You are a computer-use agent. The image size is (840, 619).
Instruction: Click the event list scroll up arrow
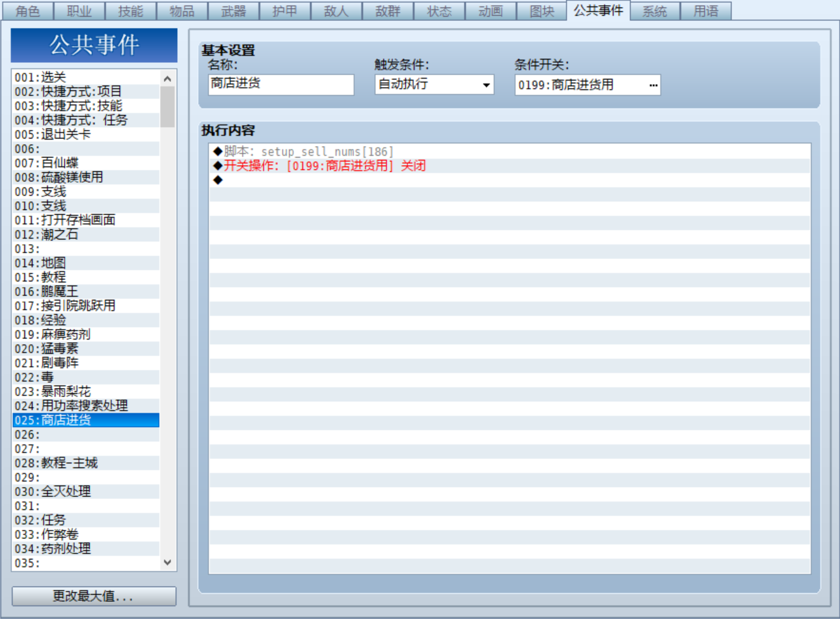point(168,79)
